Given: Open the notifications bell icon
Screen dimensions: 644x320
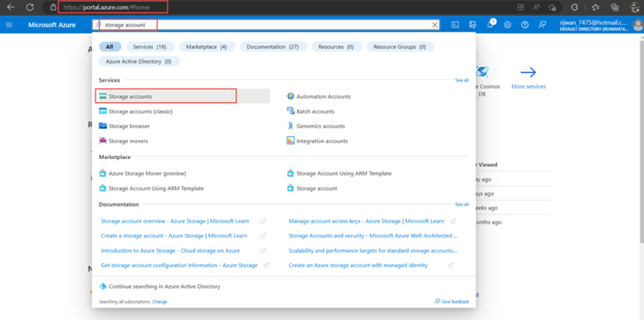Looking at the screenshot, I should tap(490, 24).
